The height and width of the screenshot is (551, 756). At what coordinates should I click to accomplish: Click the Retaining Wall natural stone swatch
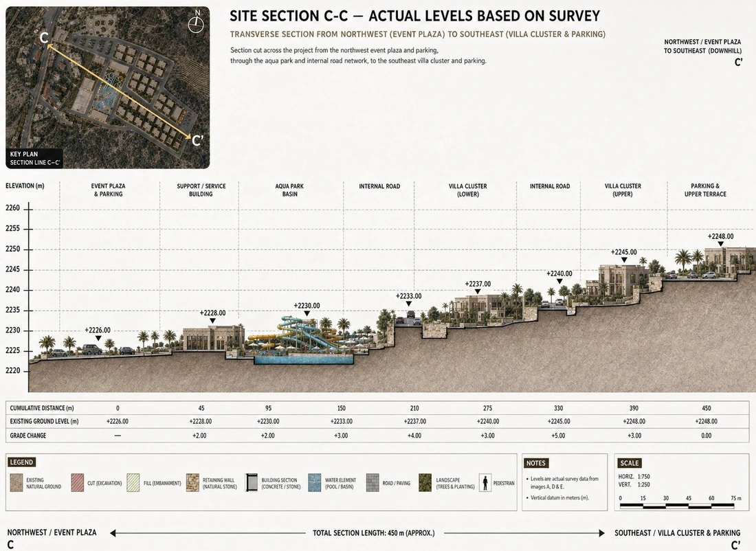click(192, 482)
